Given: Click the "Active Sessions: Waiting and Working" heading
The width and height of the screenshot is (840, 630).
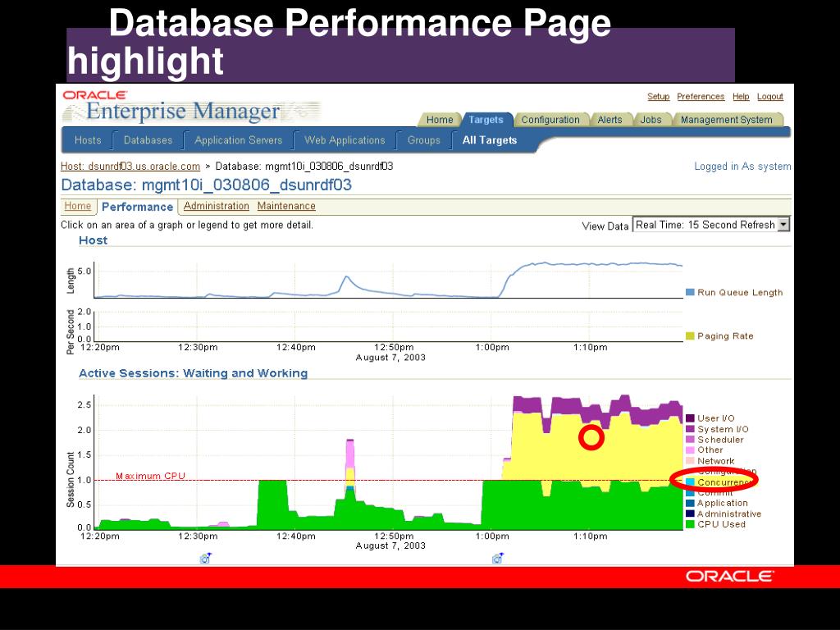Looking at the screenshot, I should pyautogui.click(x=193, y=373).
